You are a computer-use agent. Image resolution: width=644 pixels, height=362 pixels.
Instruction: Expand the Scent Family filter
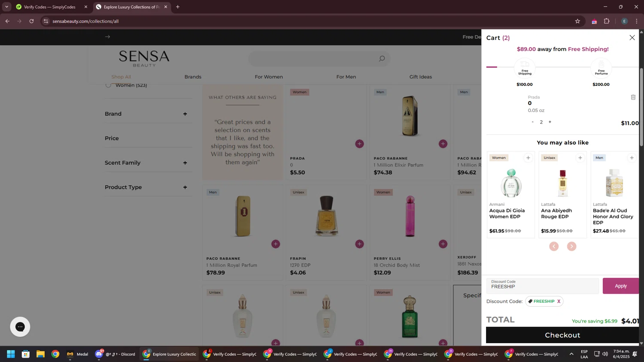pos(148,163)
